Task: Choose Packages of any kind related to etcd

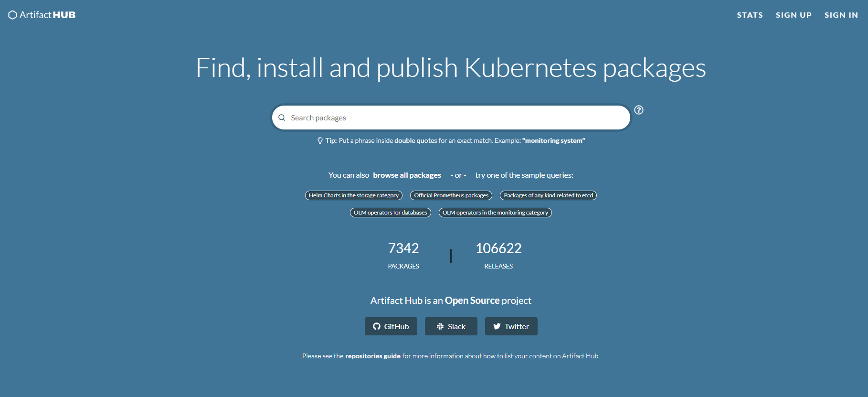Action: coord(548,195)
